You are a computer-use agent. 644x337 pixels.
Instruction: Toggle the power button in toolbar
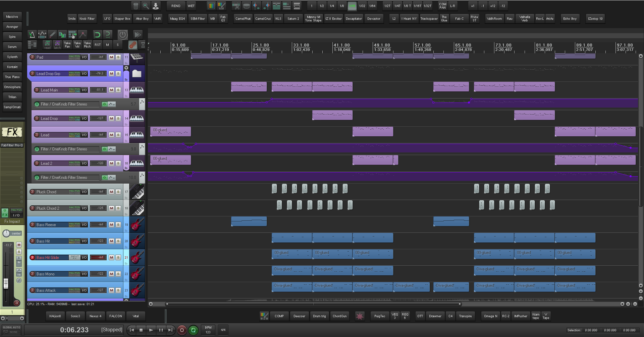click(123, 35)
